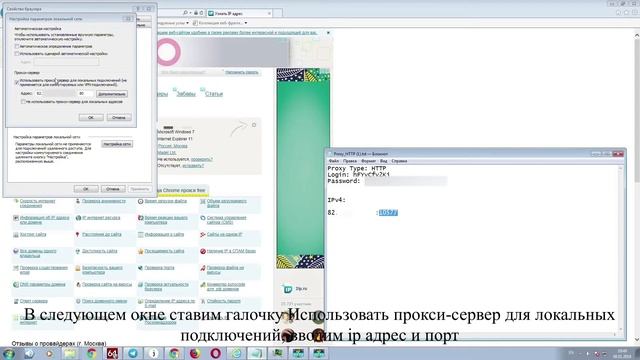Enable Использовать сценарий автоматической настройки
640x360 pixels.
pyautogui.click(x=17, y=53)
